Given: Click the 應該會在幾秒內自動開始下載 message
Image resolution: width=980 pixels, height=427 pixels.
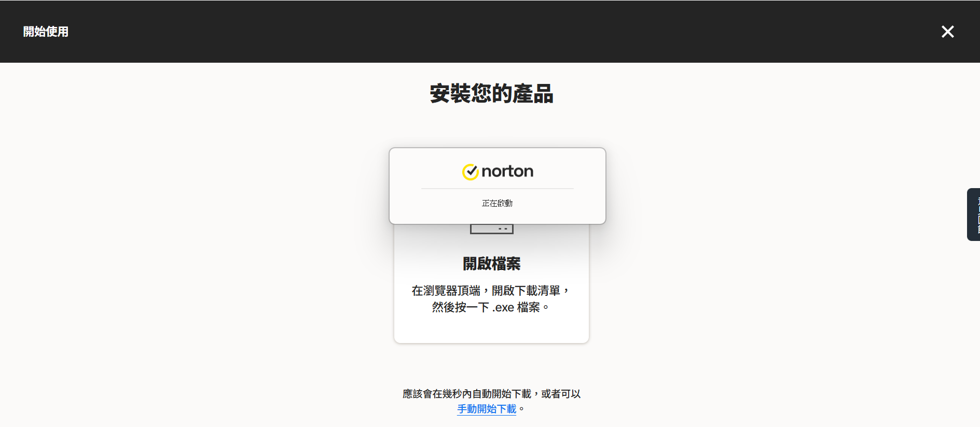Looking at the screenshot, I should pos(467,394).
